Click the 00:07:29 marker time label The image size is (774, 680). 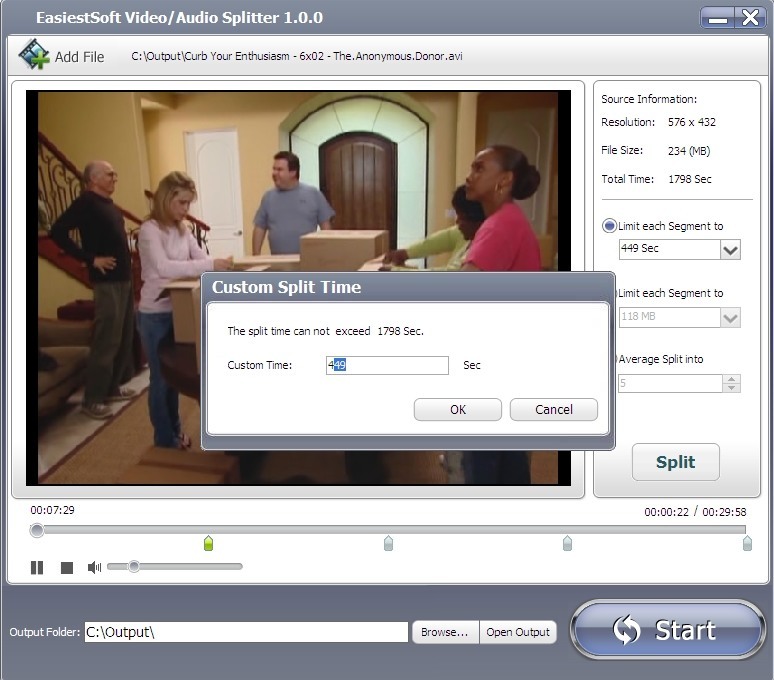pyautogui.click(x=52, y=510)
